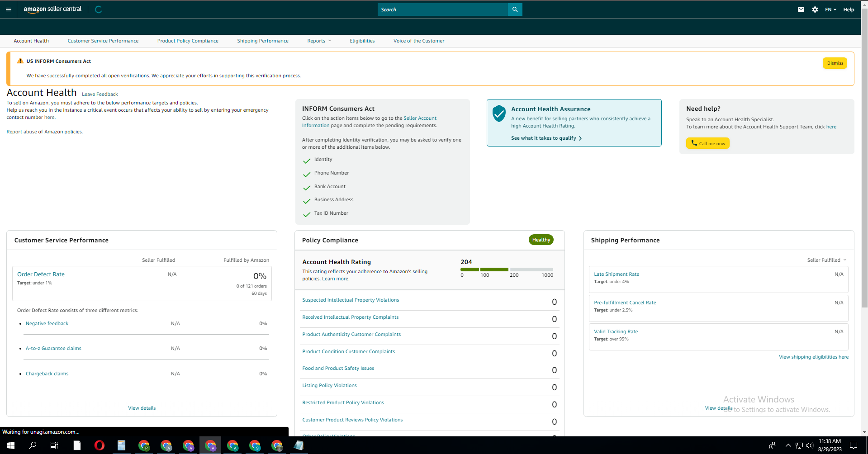The image size is (868, 454).
Task: Open Calculator from the taskbar
Action: (121, 445)
